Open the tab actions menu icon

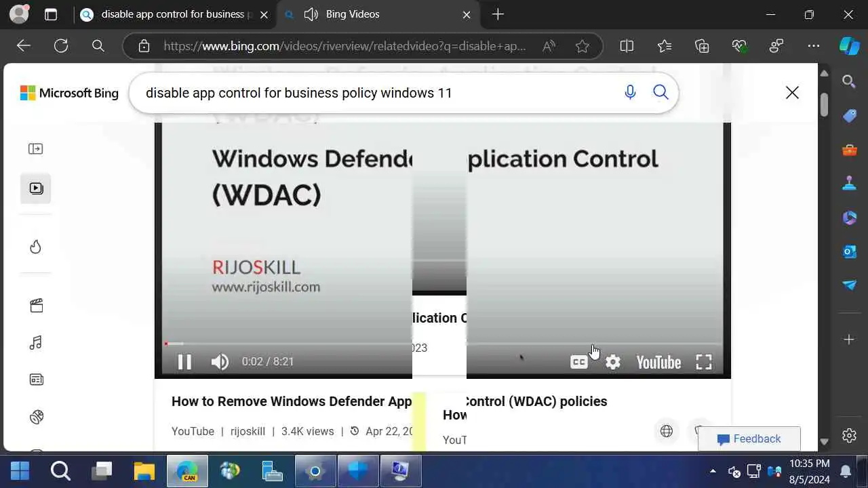pyautogui.click(x=51, y=14)
